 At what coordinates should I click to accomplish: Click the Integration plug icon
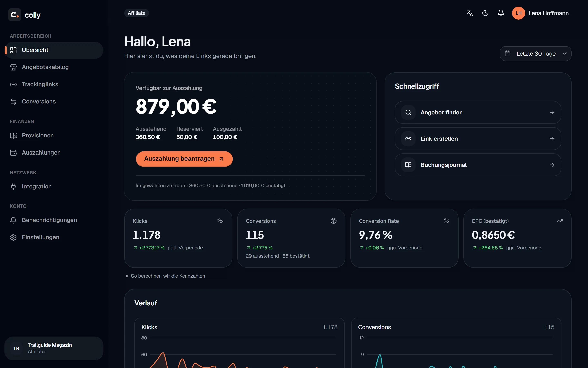[13, 187]
